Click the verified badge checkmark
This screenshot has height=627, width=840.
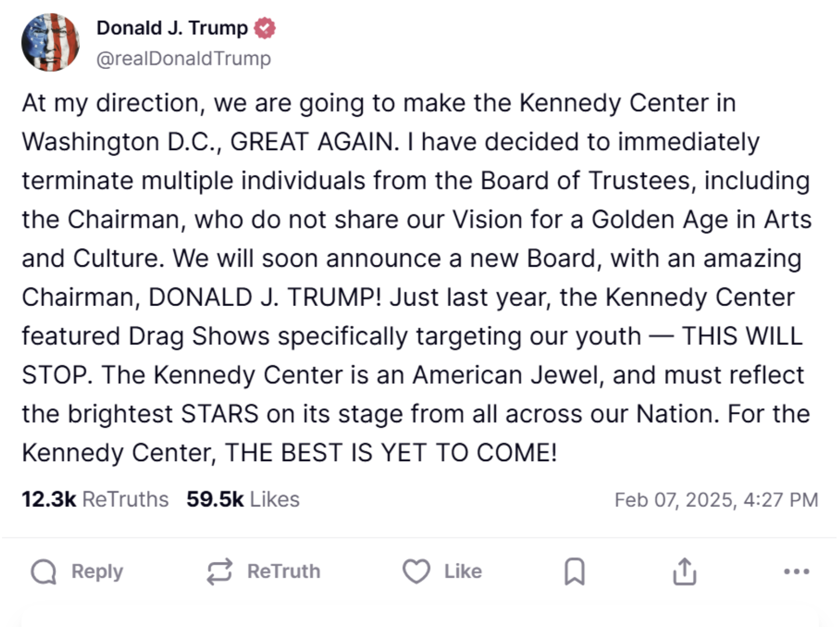(x=265, y=28)
